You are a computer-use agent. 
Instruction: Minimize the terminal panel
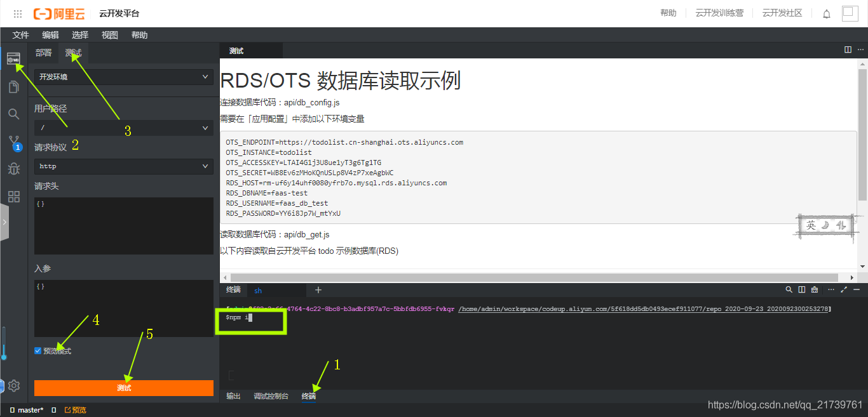(858, 289)
